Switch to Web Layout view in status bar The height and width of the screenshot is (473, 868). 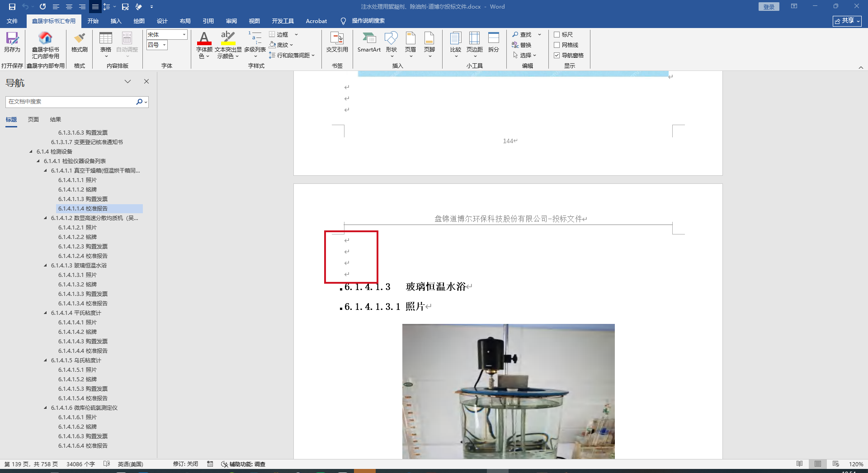(x=836, y=464)
